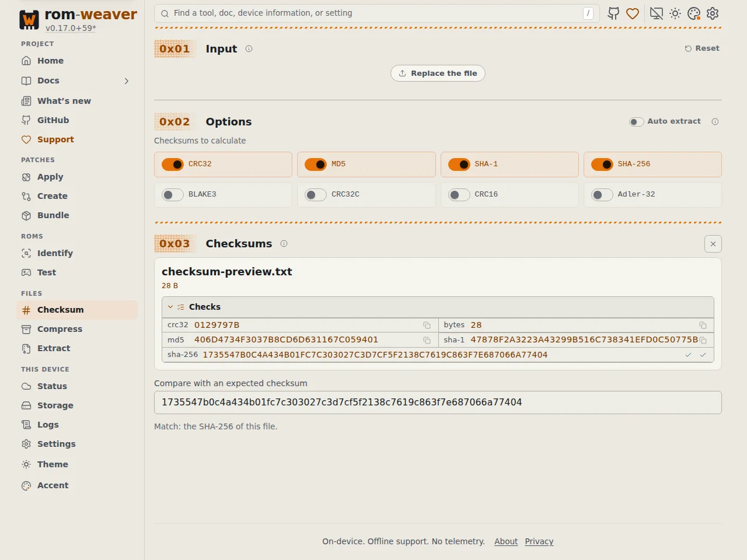
Task: Disable the SHA-1 checksum toggle
Action: (459, 164)
